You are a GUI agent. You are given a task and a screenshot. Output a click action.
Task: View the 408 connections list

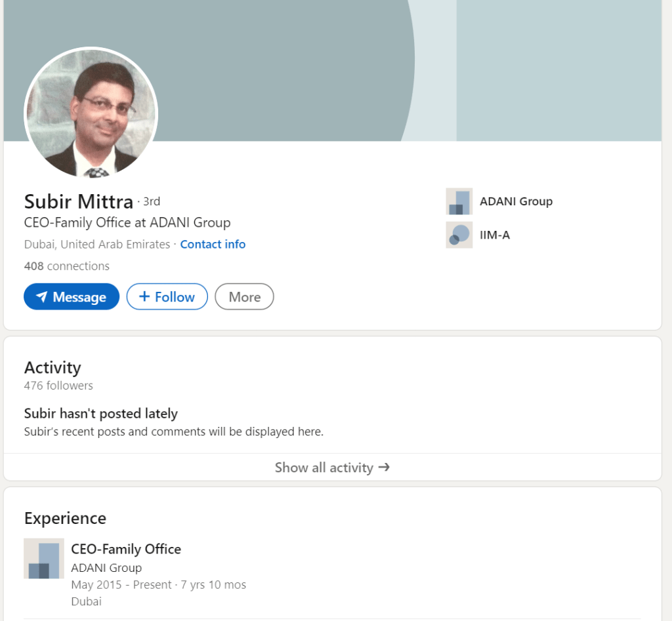coord(66,266)
